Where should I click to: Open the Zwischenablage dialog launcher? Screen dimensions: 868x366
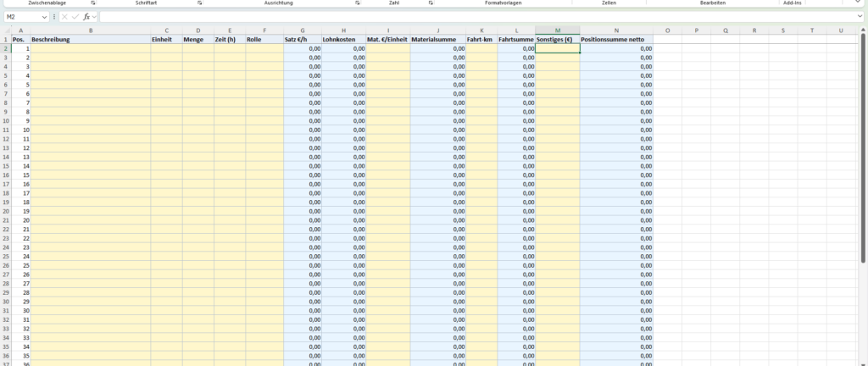(x=92, y=3)
